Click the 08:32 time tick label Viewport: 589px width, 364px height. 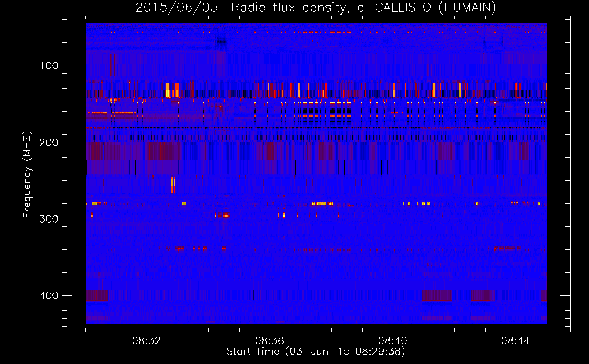(x=147, y=341)
